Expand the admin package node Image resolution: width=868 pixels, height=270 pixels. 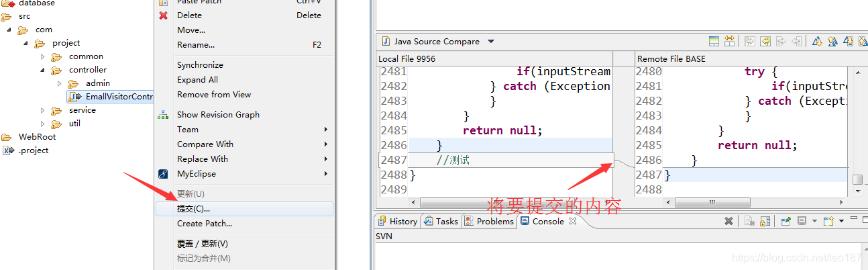[59, 83]
